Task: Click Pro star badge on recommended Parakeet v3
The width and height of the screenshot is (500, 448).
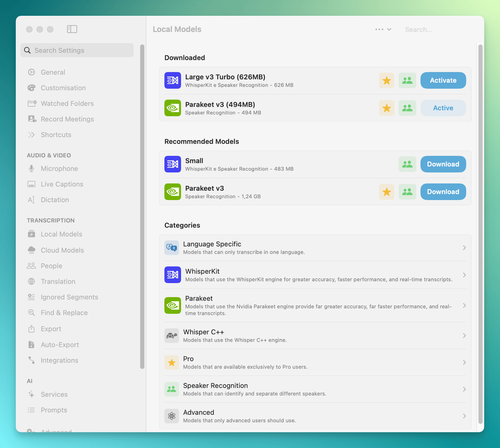Action: [387, 192]
